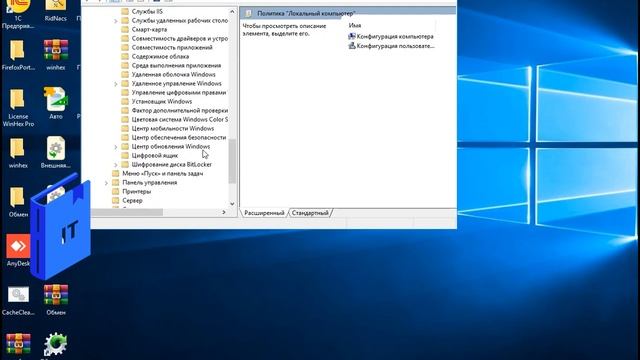640x360 pixels.
Task: Open the Обмен folder icon
Action: (18, 202)
